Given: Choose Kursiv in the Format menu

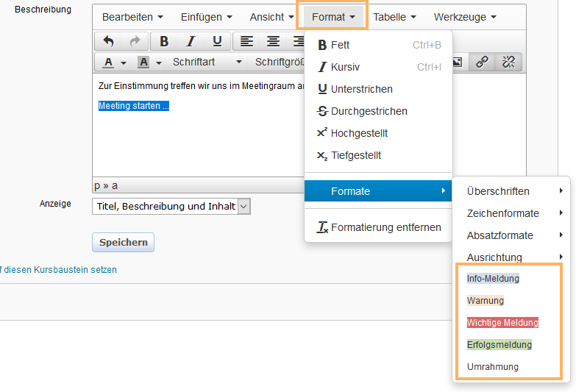Looking at the screenshot, I should [x=378, y=67].
